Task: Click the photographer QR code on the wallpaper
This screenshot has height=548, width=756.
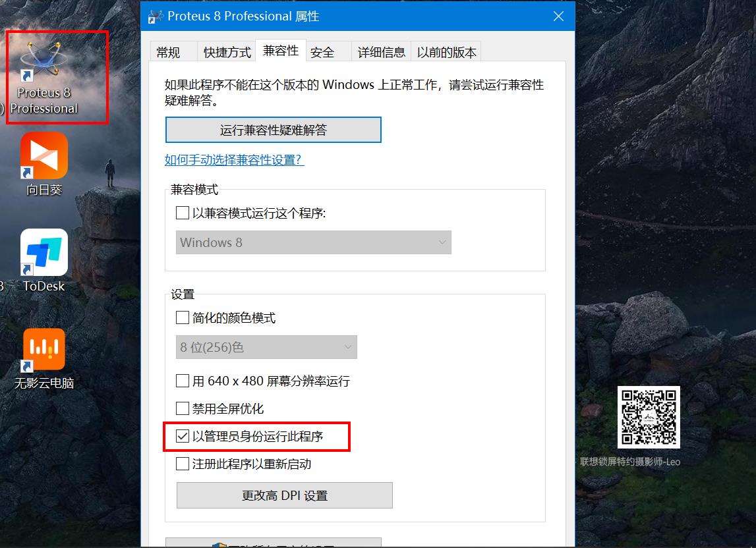Action: coord(649,417)
